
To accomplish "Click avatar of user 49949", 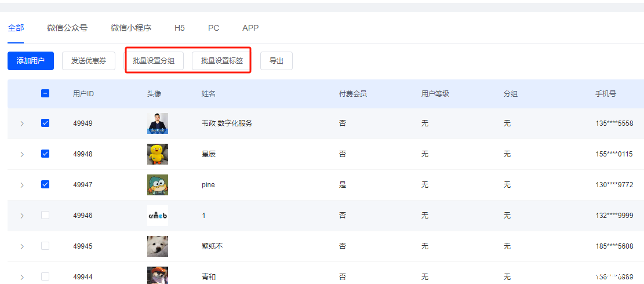I will [x=158, y=123].
